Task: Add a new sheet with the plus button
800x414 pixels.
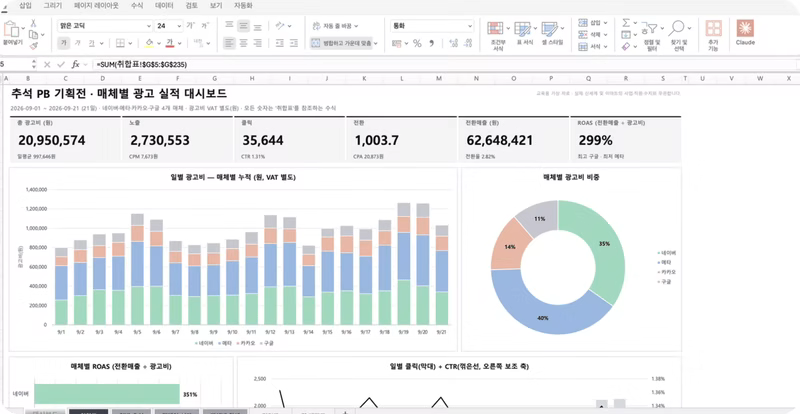Action: point(345,411)
